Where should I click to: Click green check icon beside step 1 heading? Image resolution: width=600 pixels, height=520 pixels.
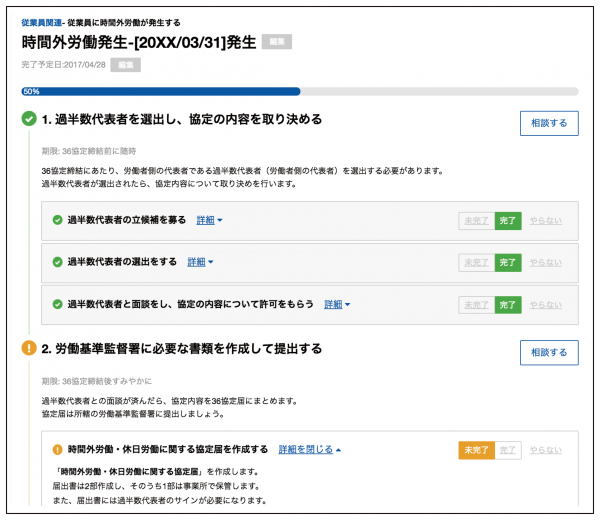point(30,120)
